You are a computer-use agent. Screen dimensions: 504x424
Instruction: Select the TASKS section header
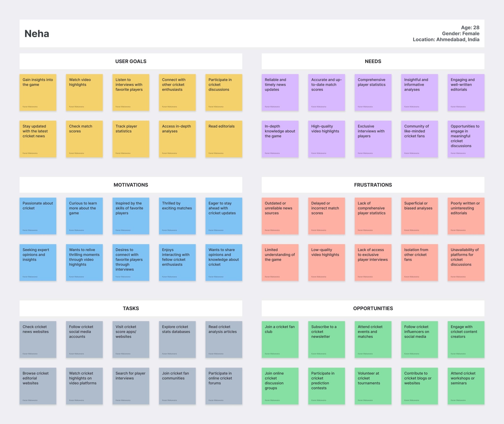[131, 308]
